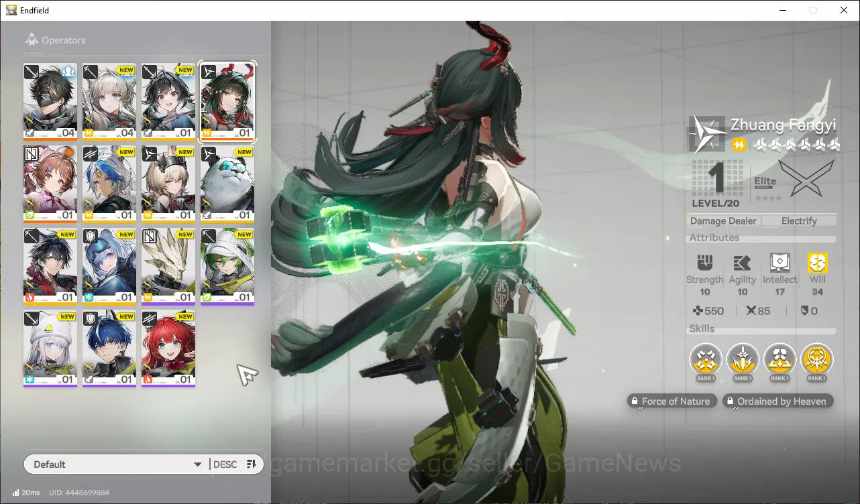Select the green-haired girl in white hood card
Image resolution: width=860 pixels, height=504 pixels.
(227, 267)
